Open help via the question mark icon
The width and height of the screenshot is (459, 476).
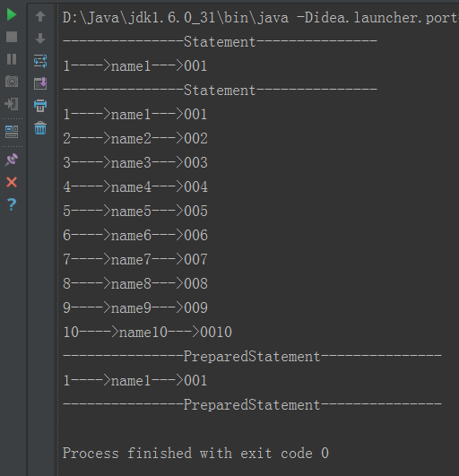pyautogui.click(x=12, y=204)
